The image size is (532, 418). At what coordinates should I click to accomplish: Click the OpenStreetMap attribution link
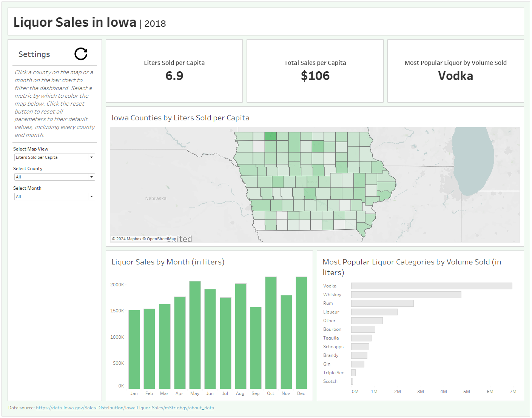(161, 239)
